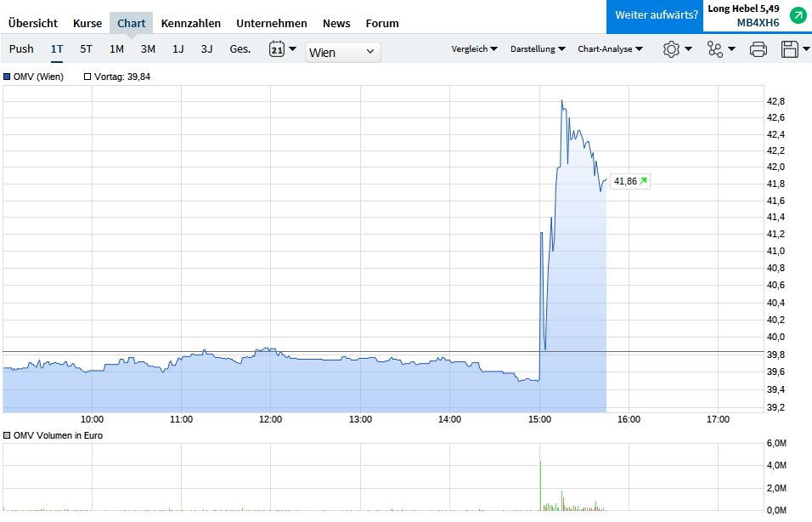The image size is (812, 522).
Task: Print the chart with printer icon
Action: 758,49
